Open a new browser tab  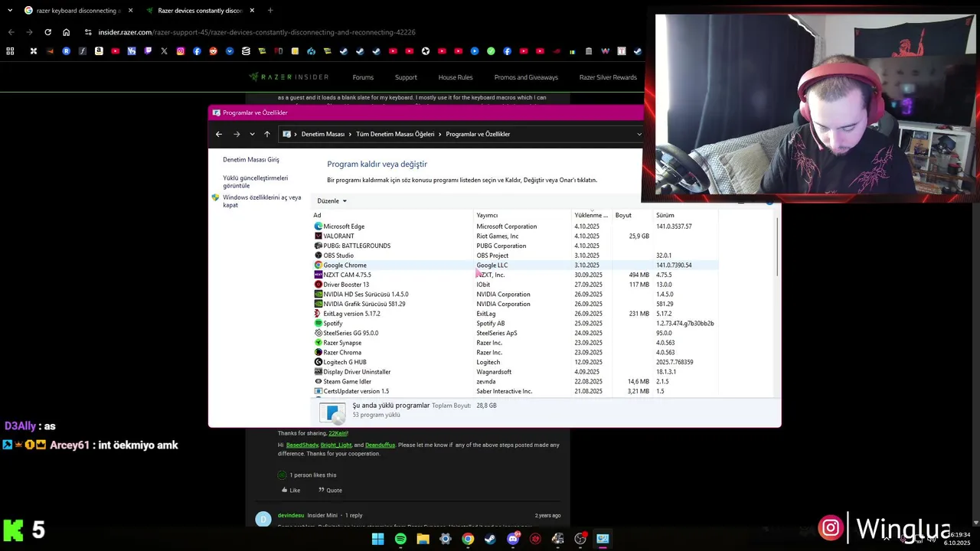coord(270,11)
